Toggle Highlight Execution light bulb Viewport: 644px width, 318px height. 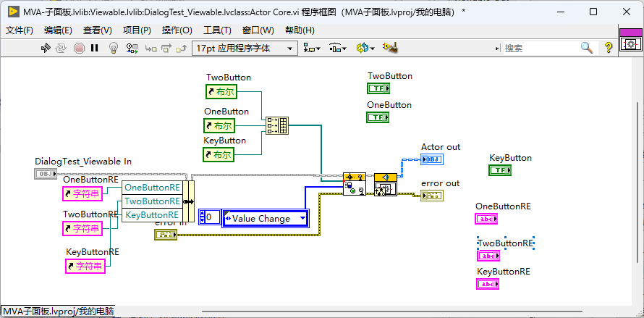click(x=114, y=48)
